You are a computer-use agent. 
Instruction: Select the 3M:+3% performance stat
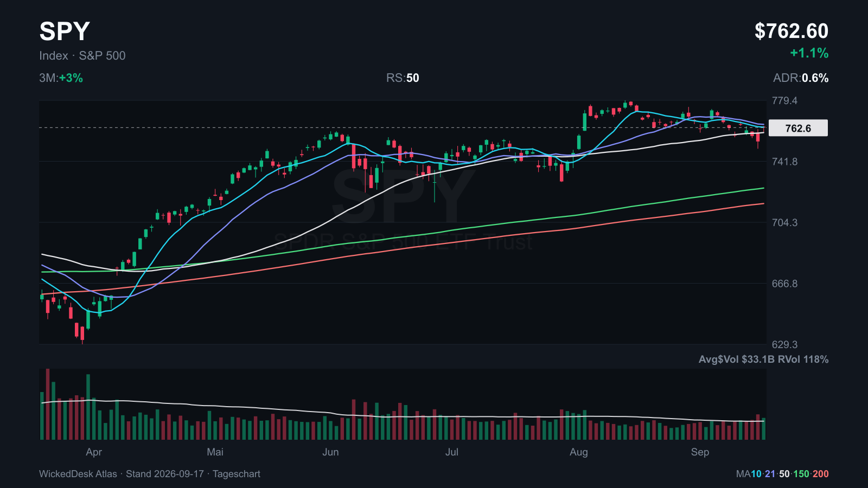(61, 78)
